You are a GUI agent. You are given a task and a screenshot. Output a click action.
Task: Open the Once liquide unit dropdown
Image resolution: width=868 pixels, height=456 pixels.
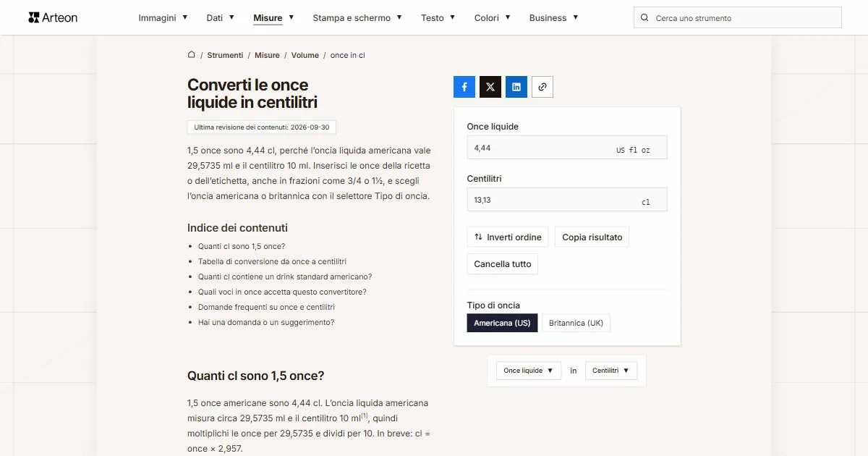[x=529, y=371]
